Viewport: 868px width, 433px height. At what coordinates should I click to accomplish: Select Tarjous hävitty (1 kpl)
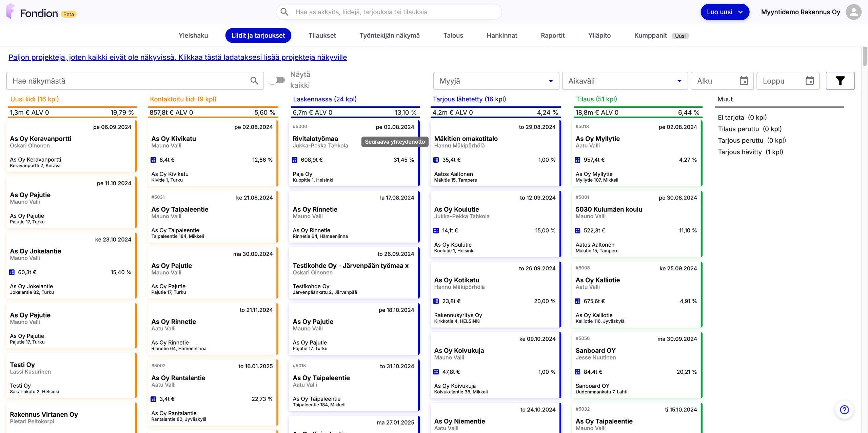(x=750, y=152)
